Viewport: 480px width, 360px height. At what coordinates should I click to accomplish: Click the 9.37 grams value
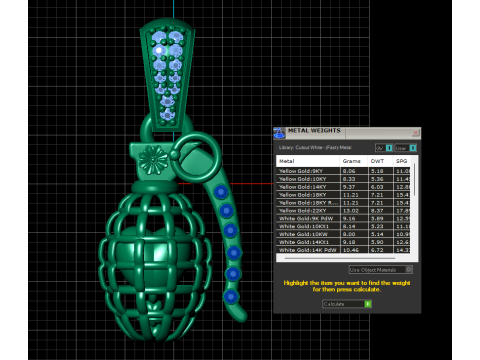[349, 187]
